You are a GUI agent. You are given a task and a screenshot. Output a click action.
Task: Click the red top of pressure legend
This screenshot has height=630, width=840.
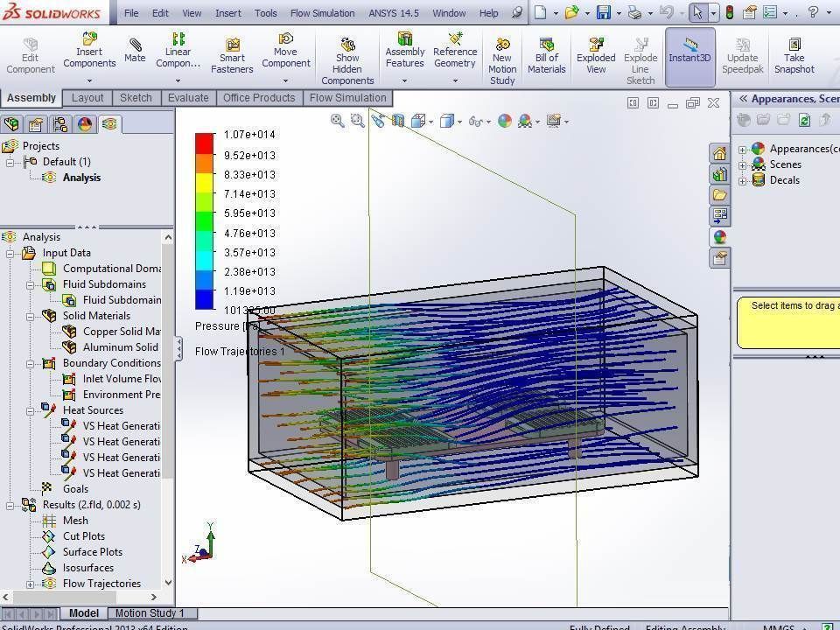204,143
